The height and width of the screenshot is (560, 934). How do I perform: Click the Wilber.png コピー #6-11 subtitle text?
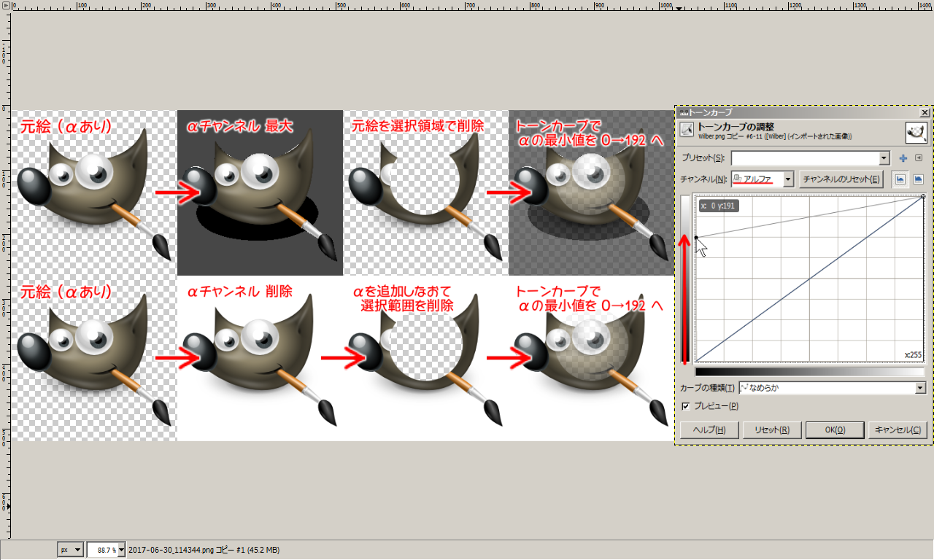click(x=775, y=136)
